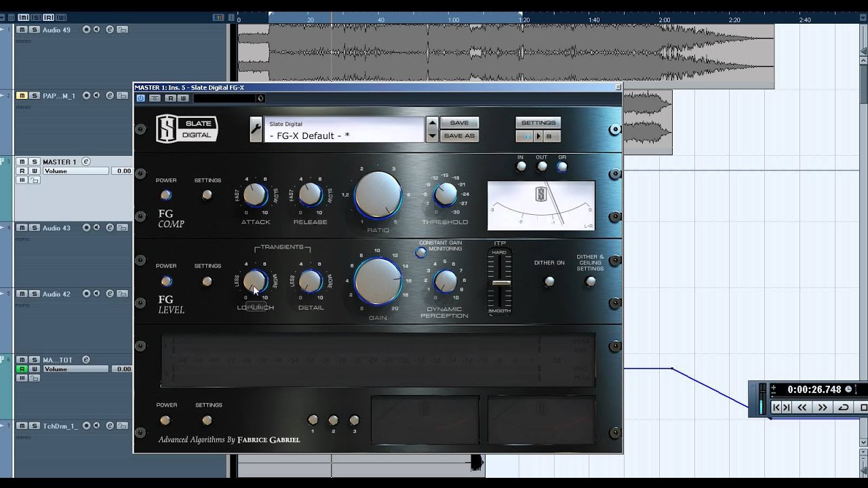Image resolution: width=868 pixels, height=488 pixels.
Task: Toggle the transport cycle loop button
Action: (x=844, y=407)
